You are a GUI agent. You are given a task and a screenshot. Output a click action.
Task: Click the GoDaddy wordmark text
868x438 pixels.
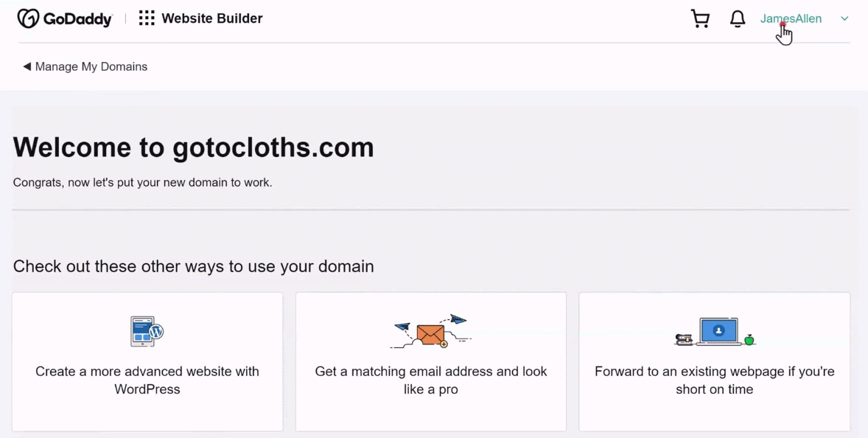tap(77, 19)
